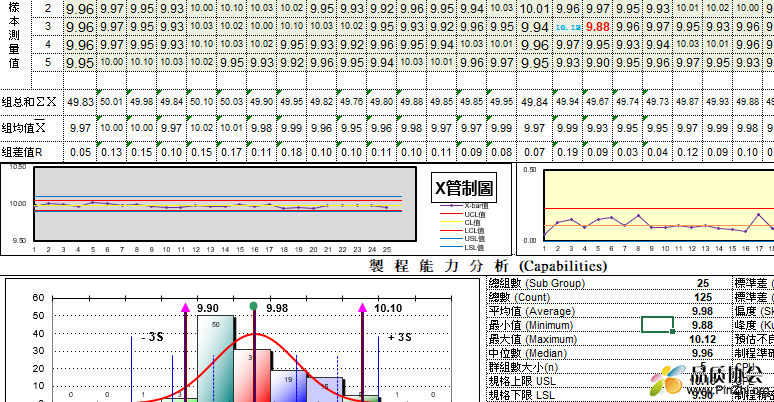Screen dimensions: 774x402
Task: Click the 10.10 upper spec marker label
Action: click(388, 308)
